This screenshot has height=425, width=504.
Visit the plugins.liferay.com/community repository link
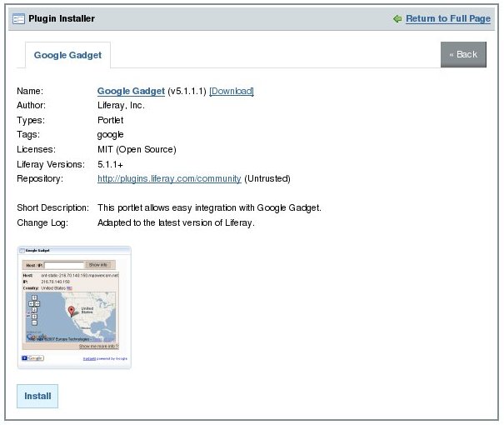[x=169, y=178]
